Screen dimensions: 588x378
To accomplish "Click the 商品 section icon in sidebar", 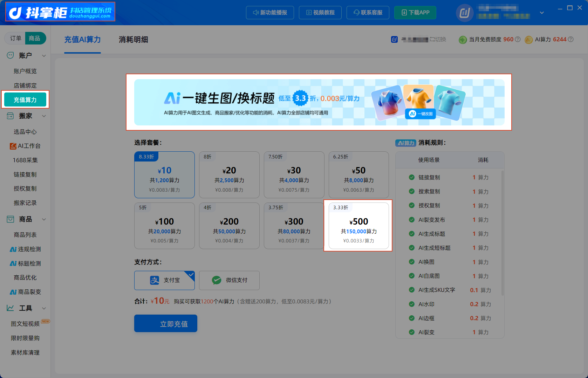I will pyautogui.click(x=10, y=219).
